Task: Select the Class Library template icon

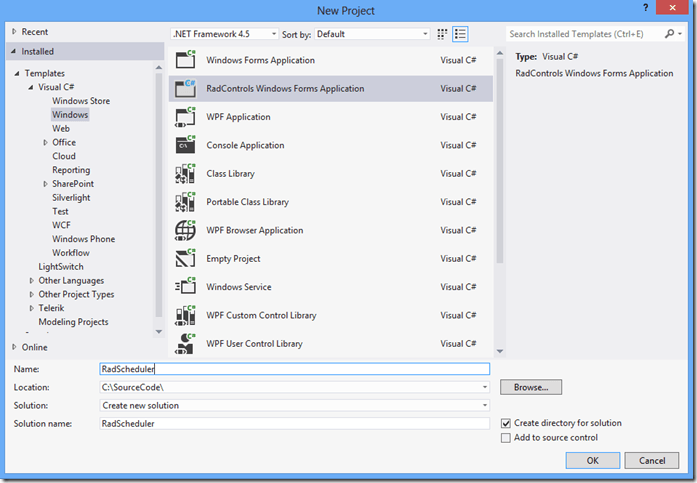Action: coord(185,173)
